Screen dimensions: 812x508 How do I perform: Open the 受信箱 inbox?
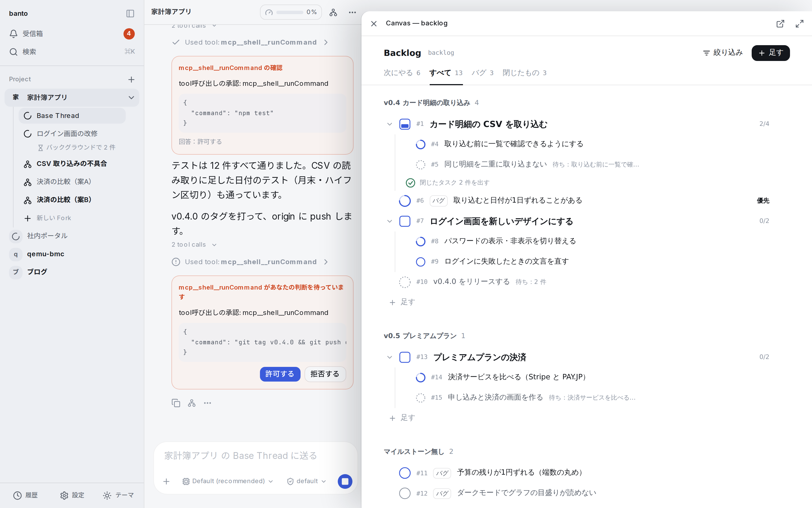(72, 34)
